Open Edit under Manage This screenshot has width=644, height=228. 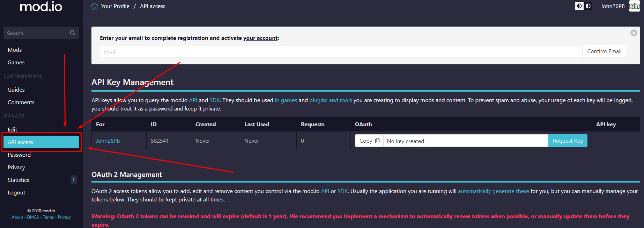point(12,129)
